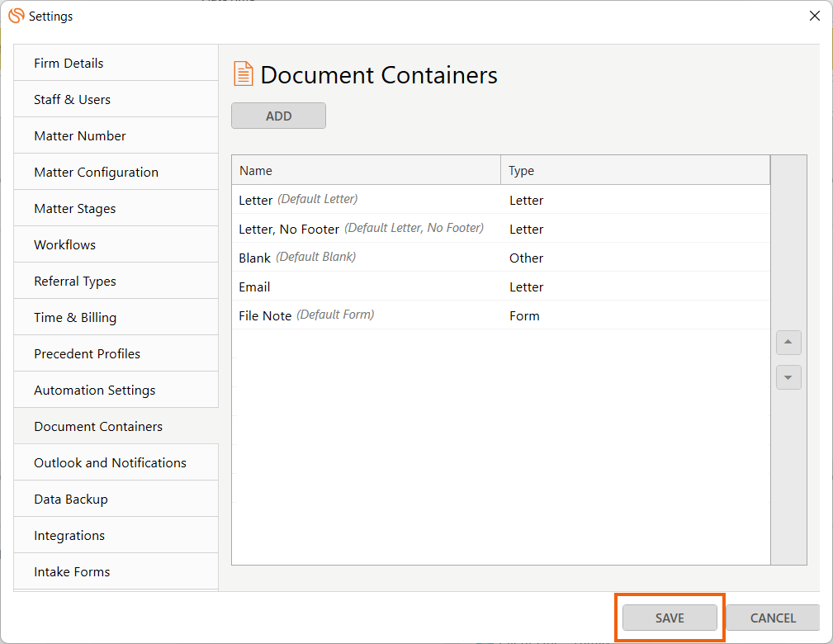
Task: Click the move up arrow button
Action: pos(788,343)
